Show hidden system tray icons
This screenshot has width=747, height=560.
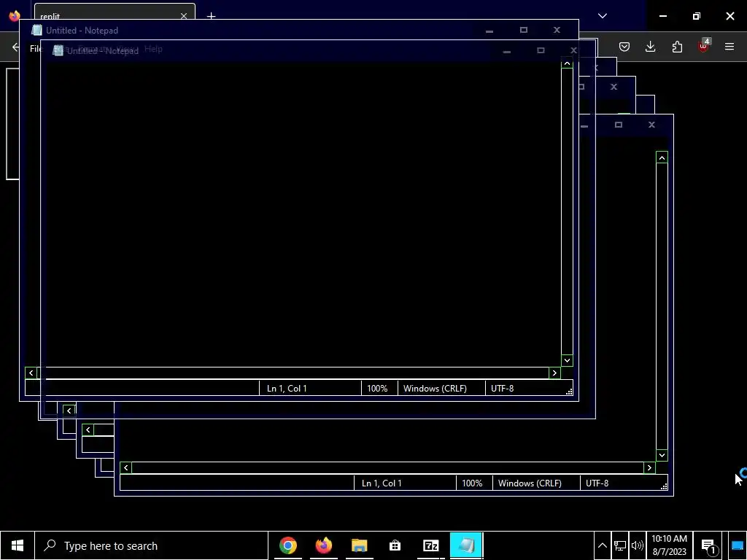(x=602, y=545)
